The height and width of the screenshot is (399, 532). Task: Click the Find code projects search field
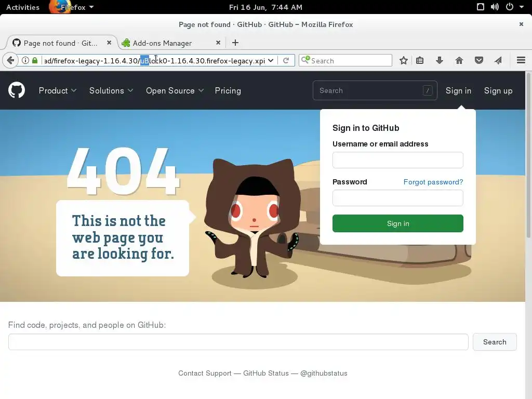click(238, 342)
